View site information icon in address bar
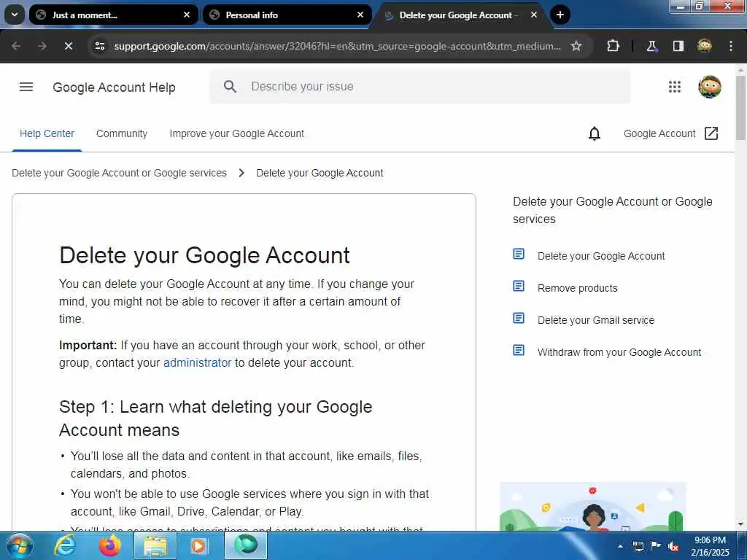 [99, 46]
